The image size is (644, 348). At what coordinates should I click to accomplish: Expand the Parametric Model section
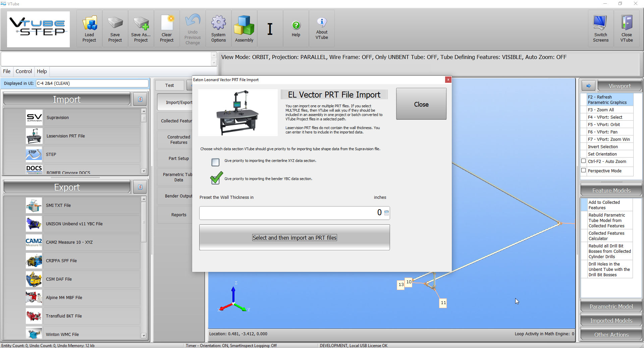(611, 306)
